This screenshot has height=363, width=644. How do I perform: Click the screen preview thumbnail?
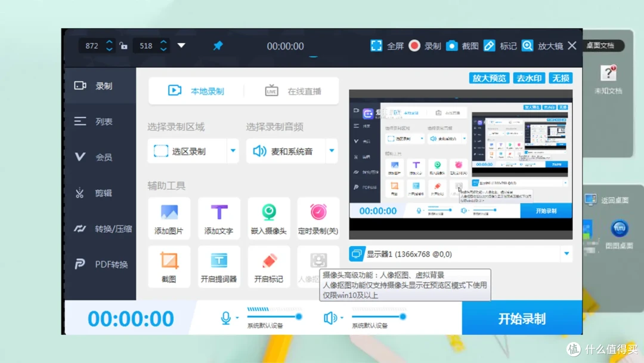(x=460, y=164)
